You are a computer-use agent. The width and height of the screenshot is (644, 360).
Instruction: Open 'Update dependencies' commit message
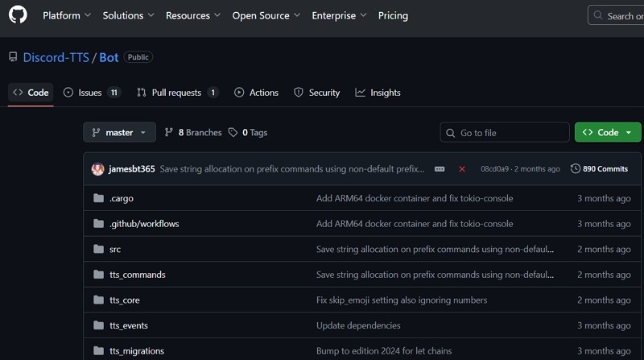tap(358, 325)
